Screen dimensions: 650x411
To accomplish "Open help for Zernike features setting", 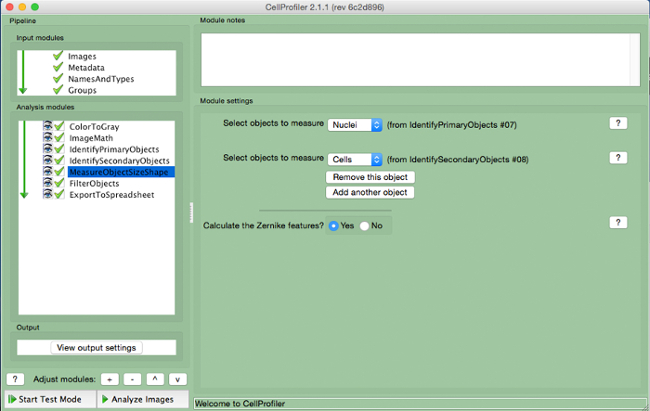I will [618, 222].
